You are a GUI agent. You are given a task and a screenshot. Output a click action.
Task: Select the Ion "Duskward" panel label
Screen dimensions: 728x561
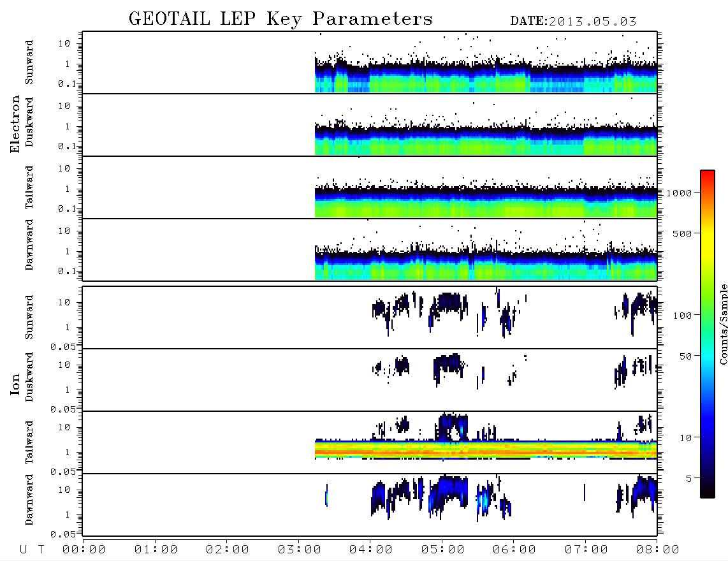[29, 377]
